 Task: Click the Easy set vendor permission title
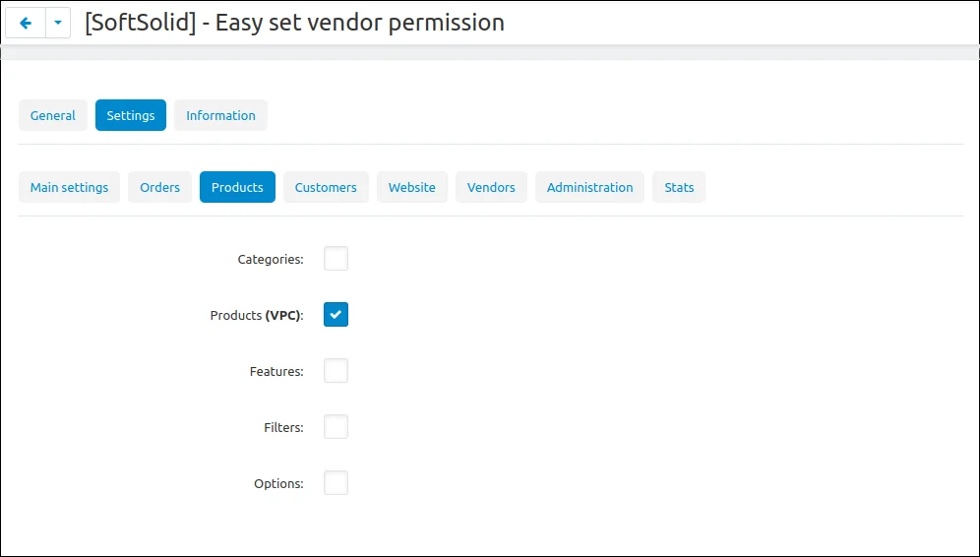294,24
